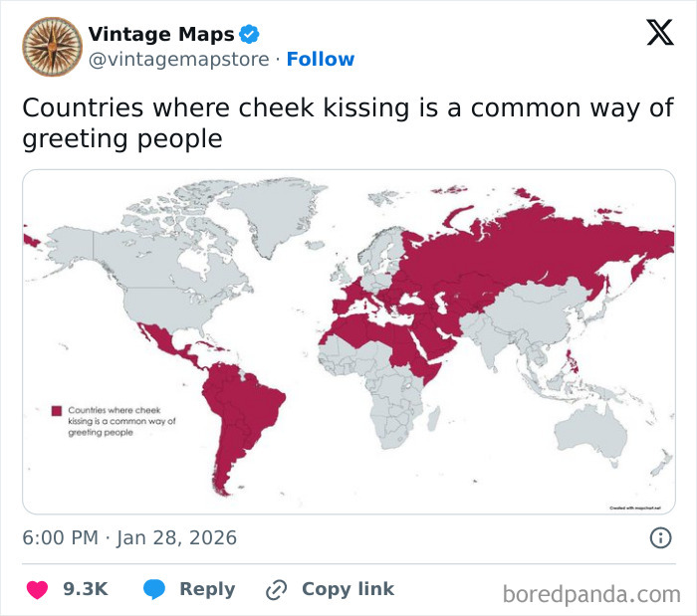The width and height of the screenshot is (697, 616).
Task: Select the Copy link text
Action: point(348,589)
